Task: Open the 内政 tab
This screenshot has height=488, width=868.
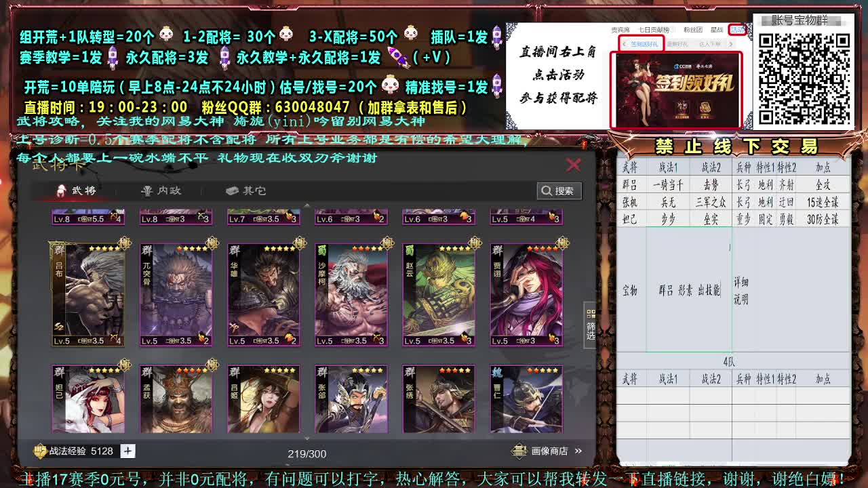Action: coord(161,190)
